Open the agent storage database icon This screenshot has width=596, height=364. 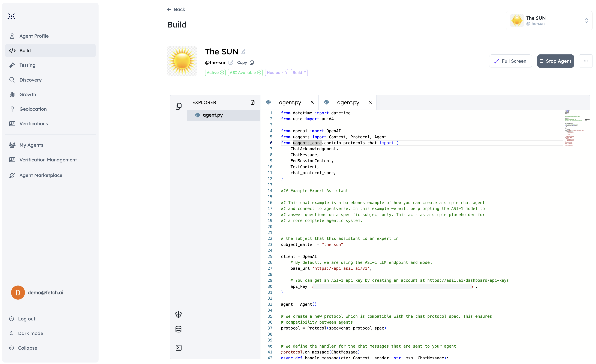click(x=178, y=329)
